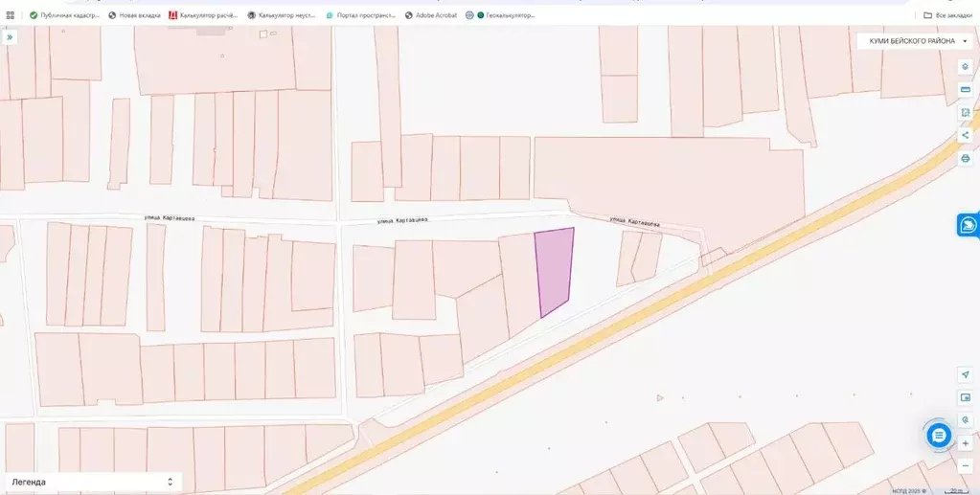The width and height of the screenshot is (980, 495).
Task: Click the zoom in plus button
Action: click(965, 444)
